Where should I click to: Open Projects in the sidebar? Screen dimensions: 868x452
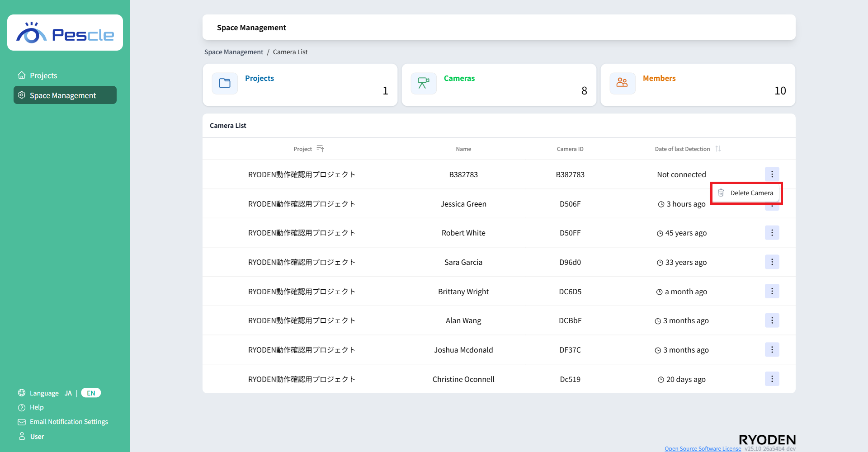point(43,75)
